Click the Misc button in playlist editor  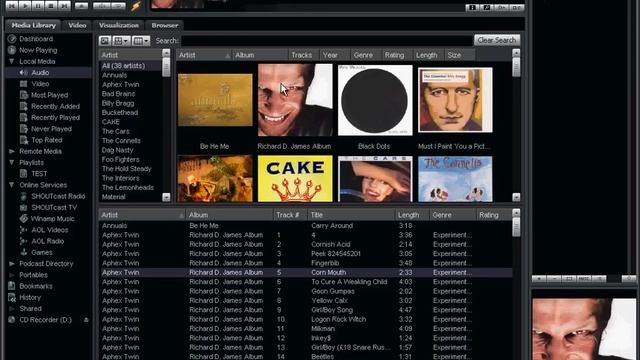(x=584, y=279)
